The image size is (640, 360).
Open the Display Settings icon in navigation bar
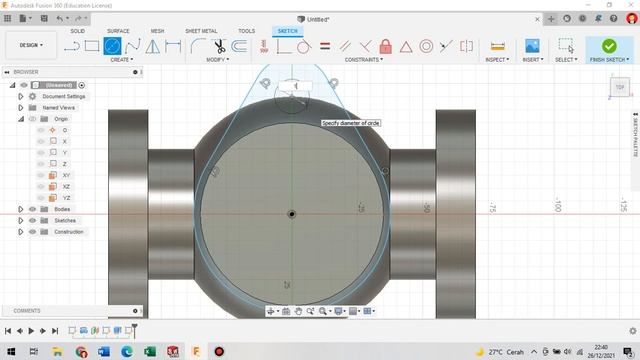(338, 311)
